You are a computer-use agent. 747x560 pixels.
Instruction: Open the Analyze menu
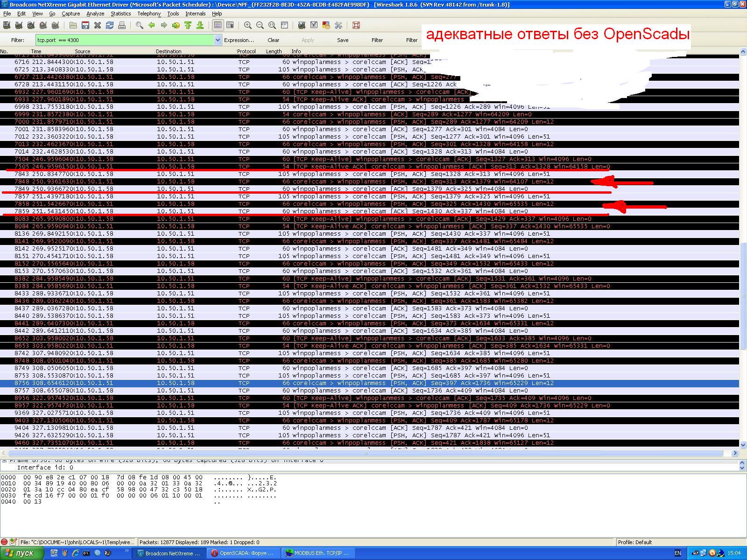[95, 14]
